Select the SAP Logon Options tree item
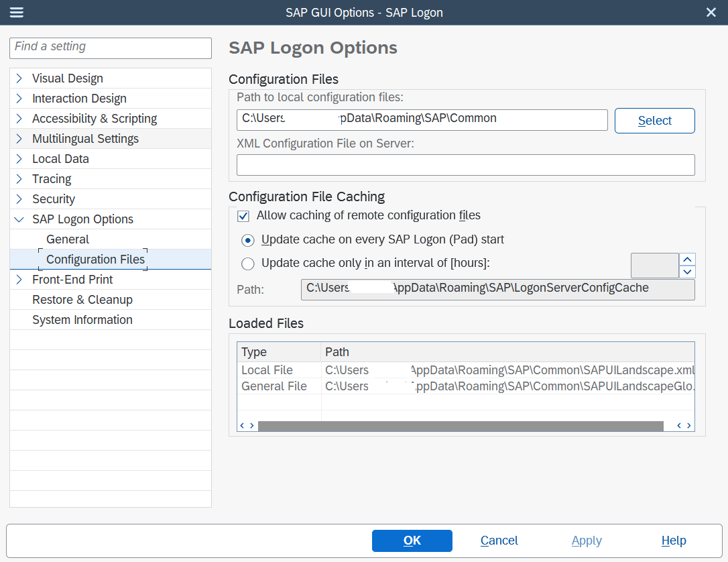This screenshot has height=562, width=728. pyautogui.click(x=82, y=219)
